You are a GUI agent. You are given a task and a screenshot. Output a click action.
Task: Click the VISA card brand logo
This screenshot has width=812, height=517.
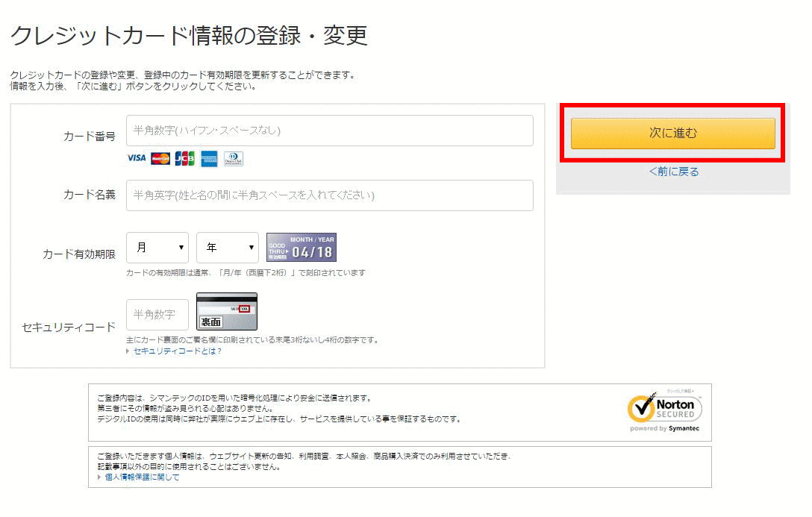pyautogui.click(x=136, y=158)
